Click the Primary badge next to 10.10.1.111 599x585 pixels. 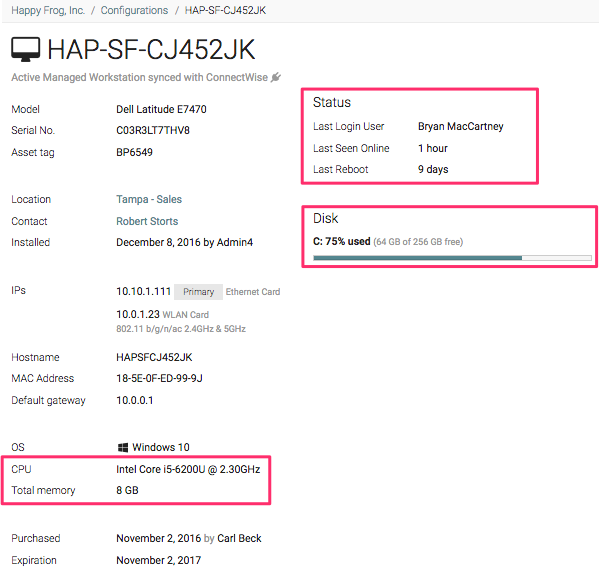click(x=198, y=292)
